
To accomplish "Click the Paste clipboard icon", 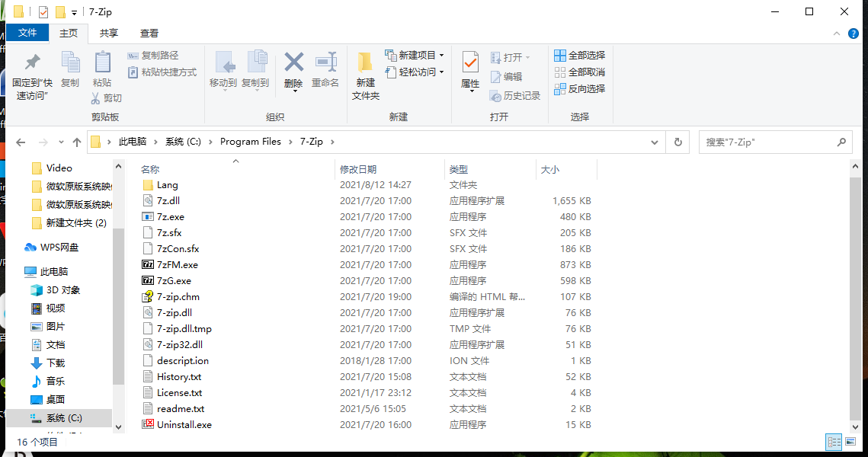I will (x=102, y=62).
